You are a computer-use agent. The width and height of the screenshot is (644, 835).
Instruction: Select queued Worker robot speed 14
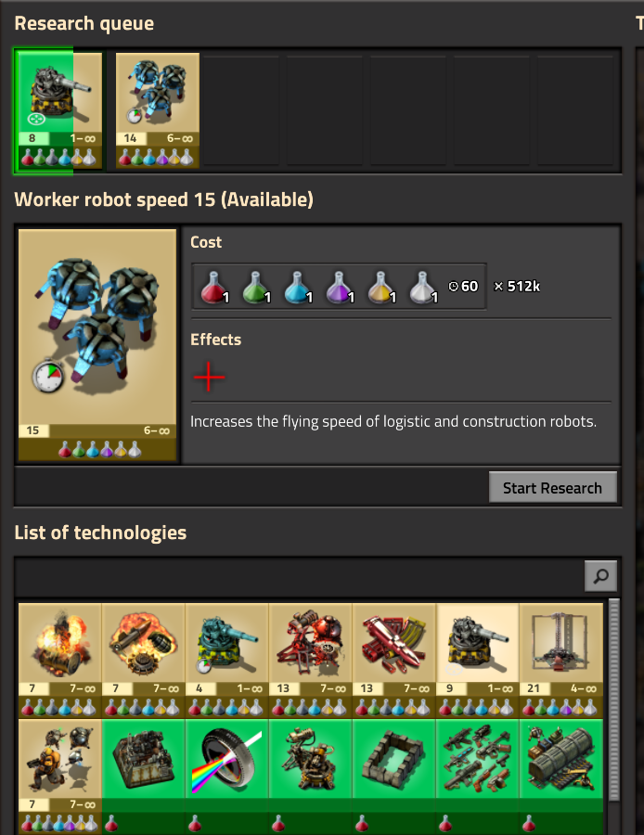[x=158, y=110]
